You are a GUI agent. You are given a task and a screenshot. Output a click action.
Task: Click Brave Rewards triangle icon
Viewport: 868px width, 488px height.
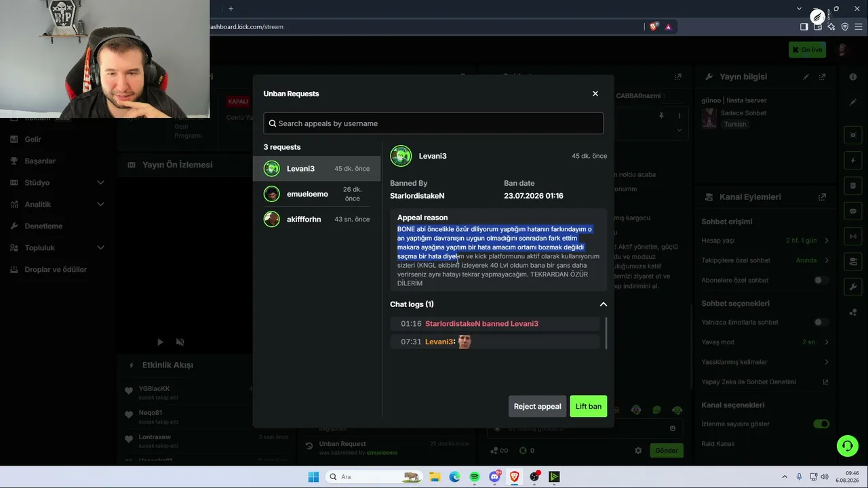tap(669, 26)
